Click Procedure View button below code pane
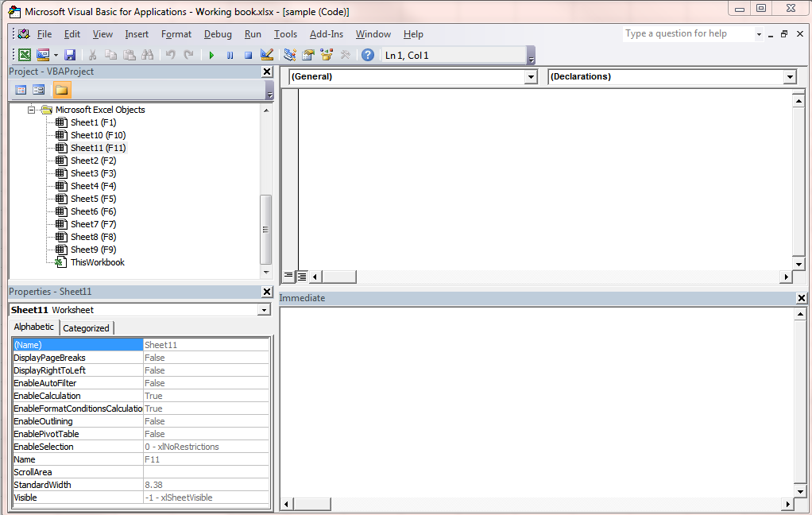This screenshot has height=515, width=812. (288, 277)
